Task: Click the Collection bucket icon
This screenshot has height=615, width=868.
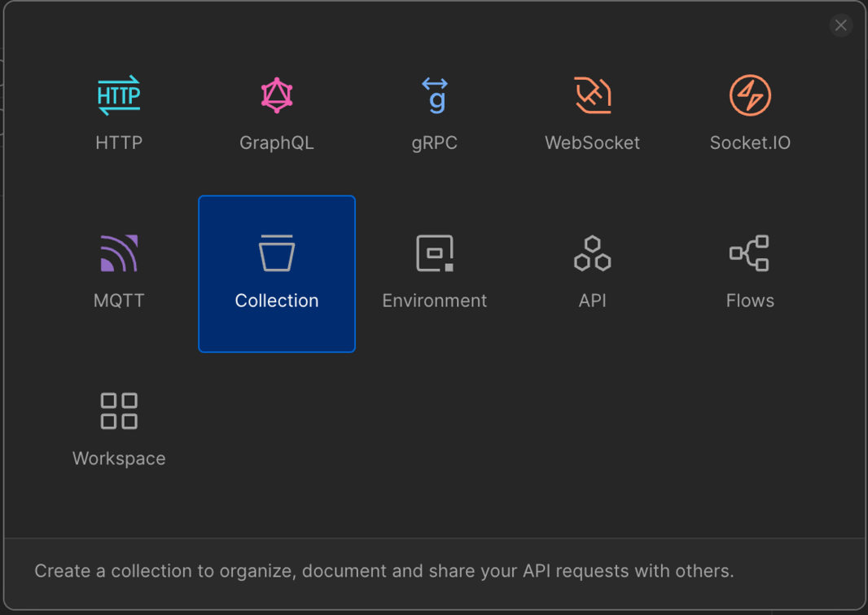Action: click(x=277, y=253)
